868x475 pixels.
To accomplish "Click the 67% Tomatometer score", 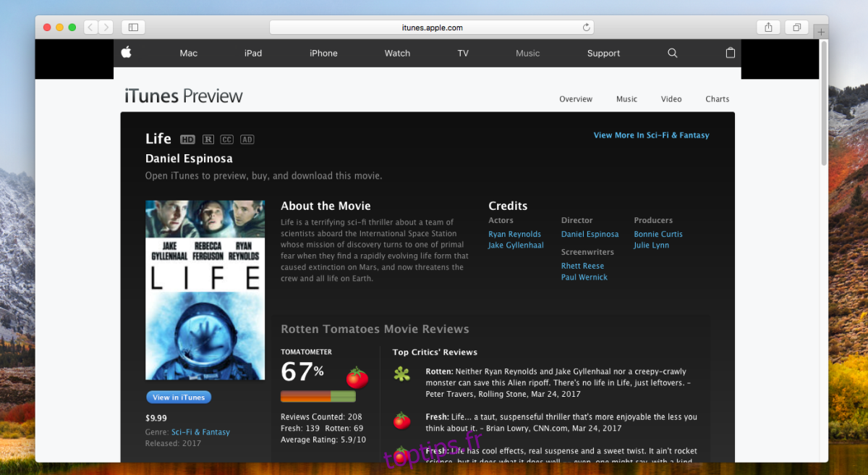I will click(302, 372).
